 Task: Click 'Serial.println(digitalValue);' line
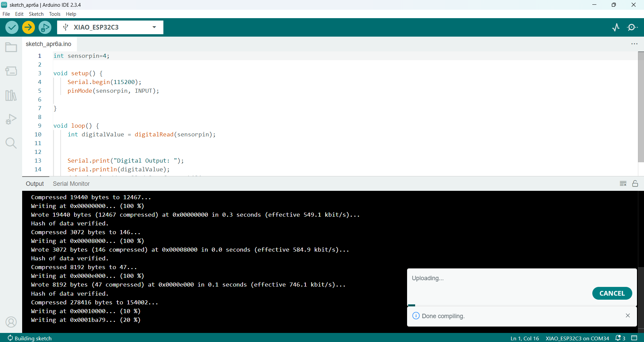(118, 169)
